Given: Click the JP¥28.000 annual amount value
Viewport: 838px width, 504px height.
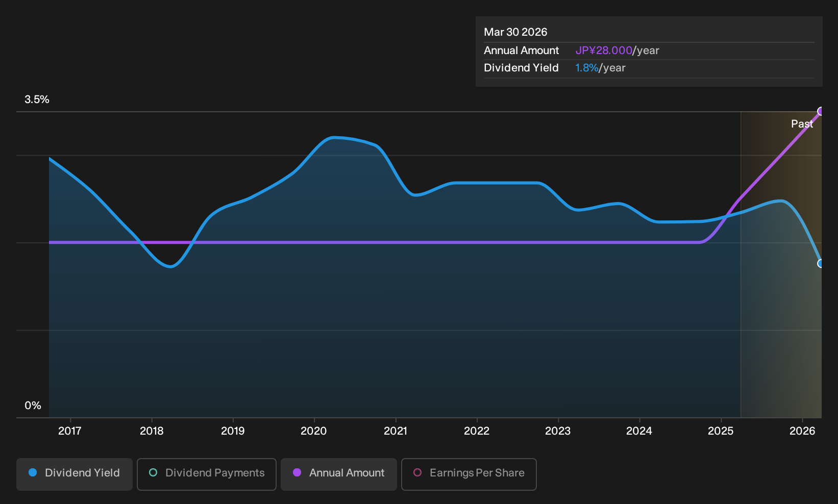Looking at the screenshot, I should click(x=604, y=51).
